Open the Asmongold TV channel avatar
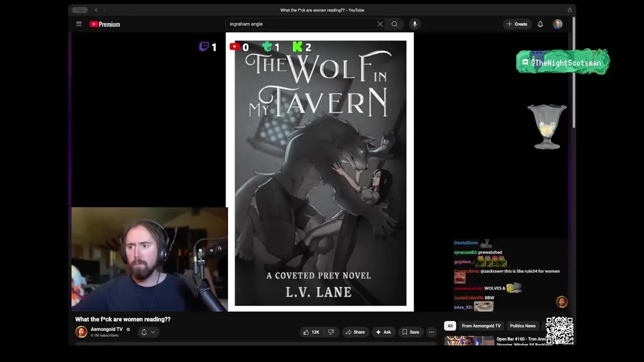 pos(81,332)
